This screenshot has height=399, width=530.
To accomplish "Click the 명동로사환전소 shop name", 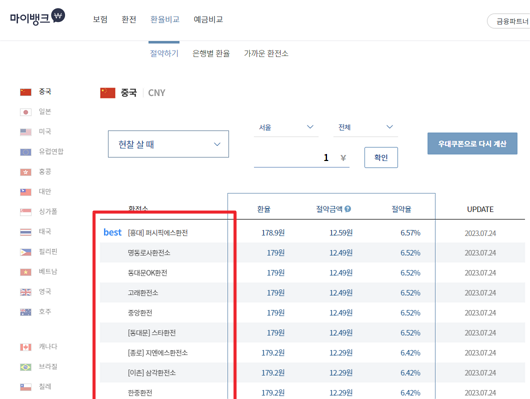I will tap(149, 253).
